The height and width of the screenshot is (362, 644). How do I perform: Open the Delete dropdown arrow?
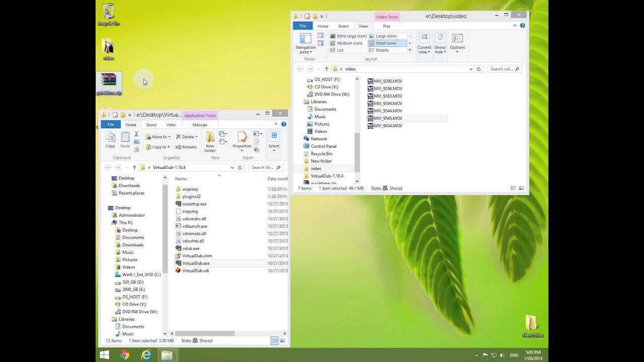click(x=197, y=137)
